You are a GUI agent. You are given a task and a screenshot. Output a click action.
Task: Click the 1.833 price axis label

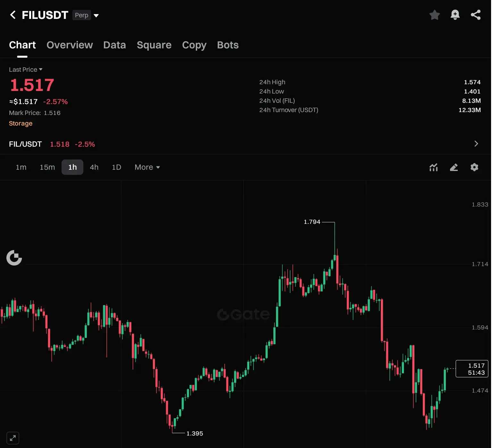[x=480, y=205]
